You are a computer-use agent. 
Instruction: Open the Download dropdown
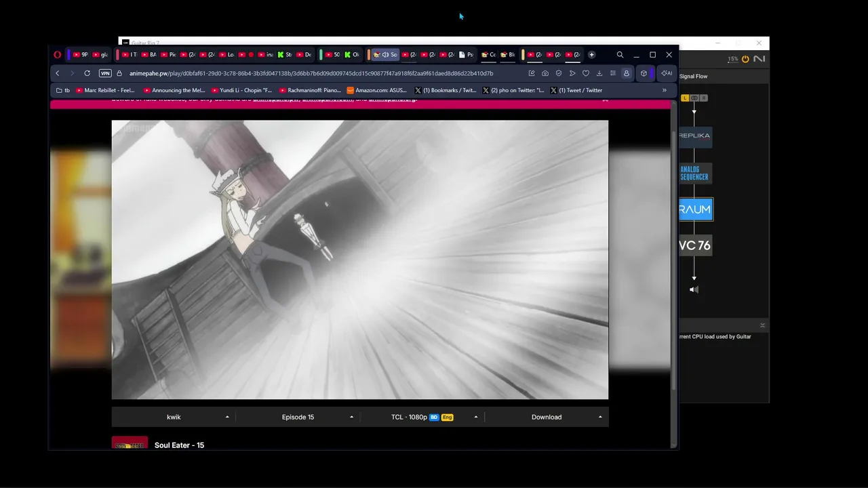click(547, 417)
